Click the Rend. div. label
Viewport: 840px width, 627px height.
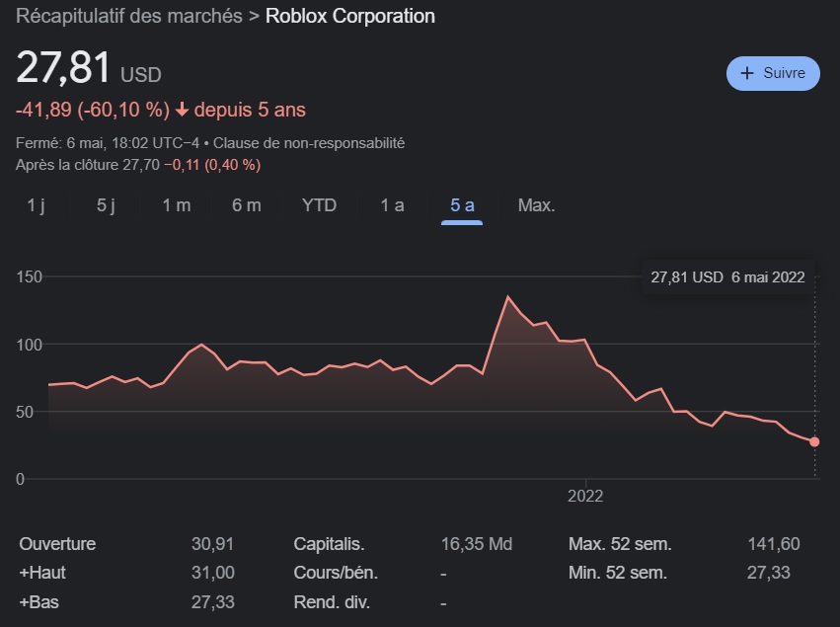click(x=332, y=602)
